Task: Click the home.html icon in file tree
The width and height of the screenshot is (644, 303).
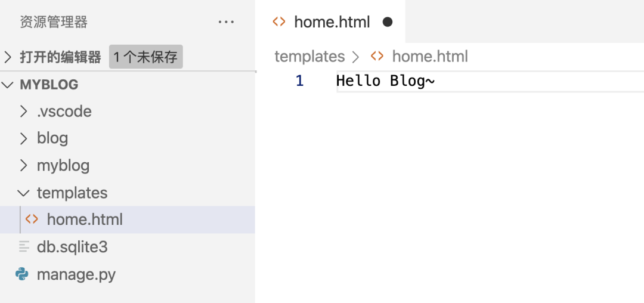Action: click(32, 219)
